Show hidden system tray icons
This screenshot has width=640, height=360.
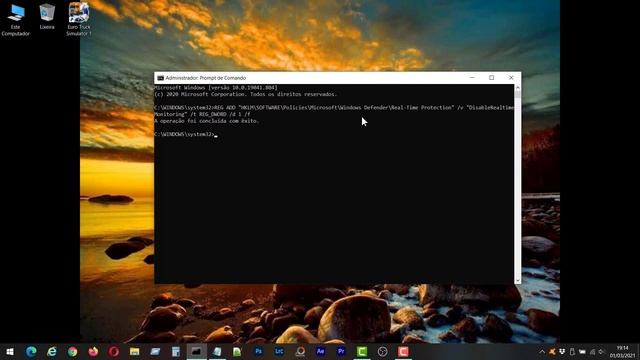point(542,351)
